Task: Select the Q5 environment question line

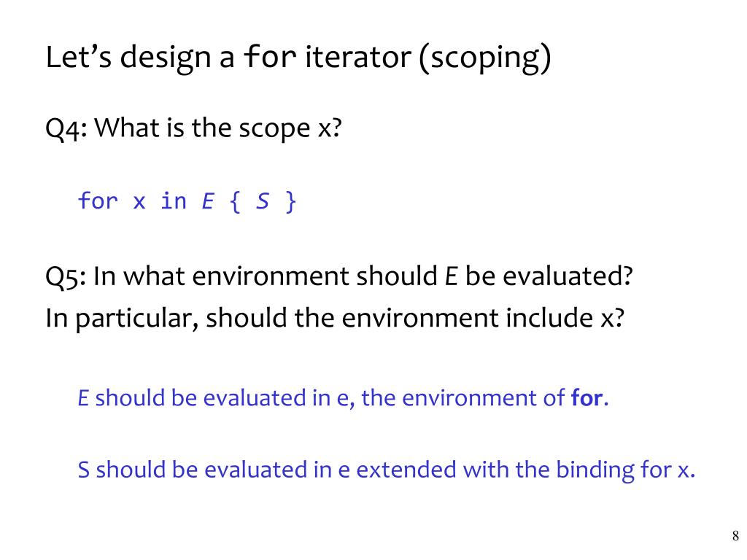Action: 338,276
